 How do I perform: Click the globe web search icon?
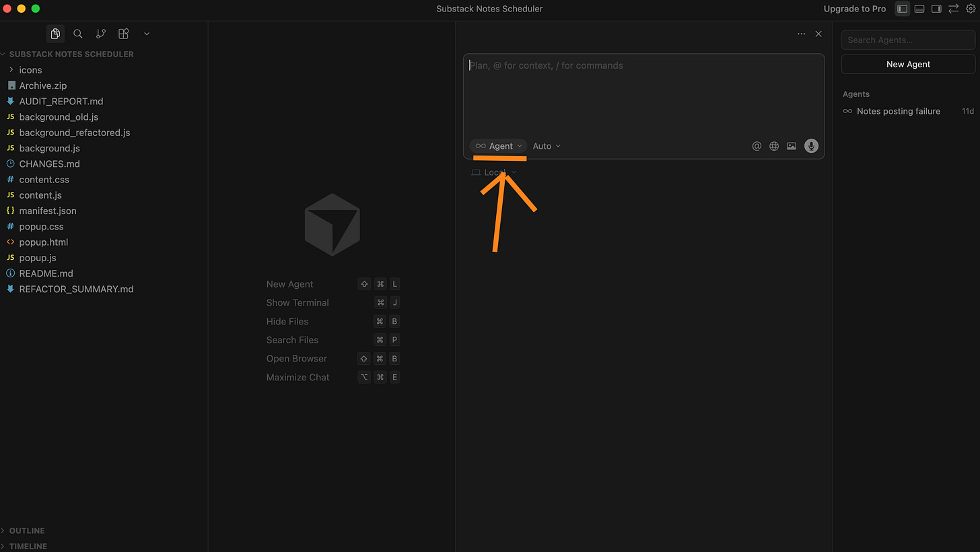774,146
